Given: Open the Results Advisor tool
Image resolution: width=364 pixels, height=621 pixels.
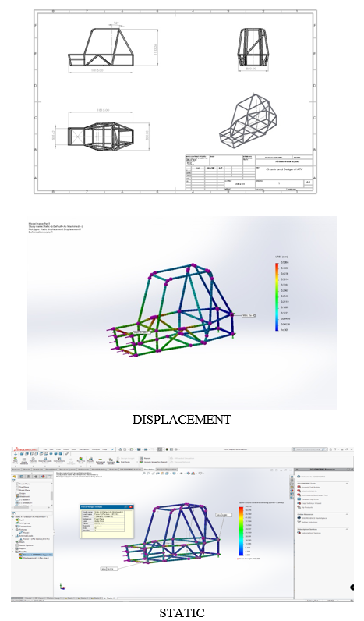Looking at the screenshot, I should pyautogui.click(x=90, y=461).
